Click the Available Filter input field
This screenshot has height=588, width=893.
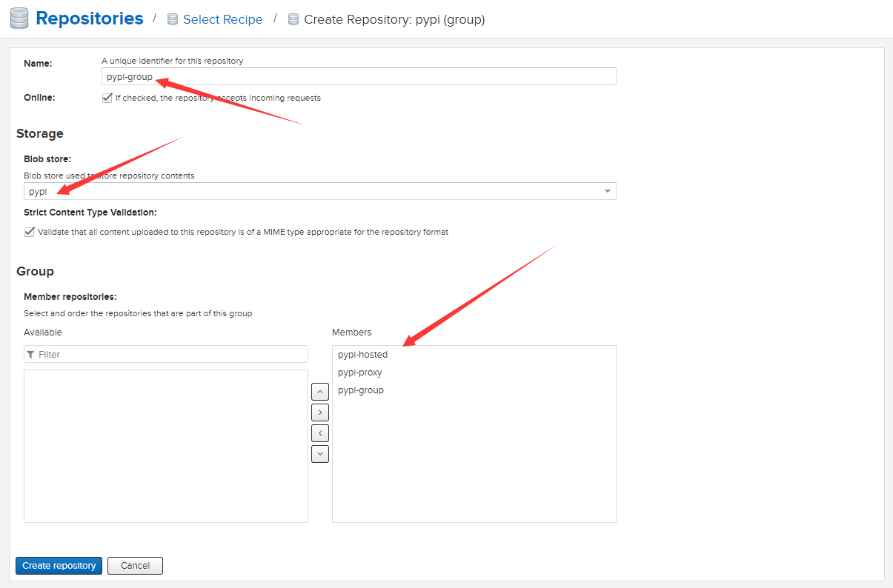coord(166,354)
